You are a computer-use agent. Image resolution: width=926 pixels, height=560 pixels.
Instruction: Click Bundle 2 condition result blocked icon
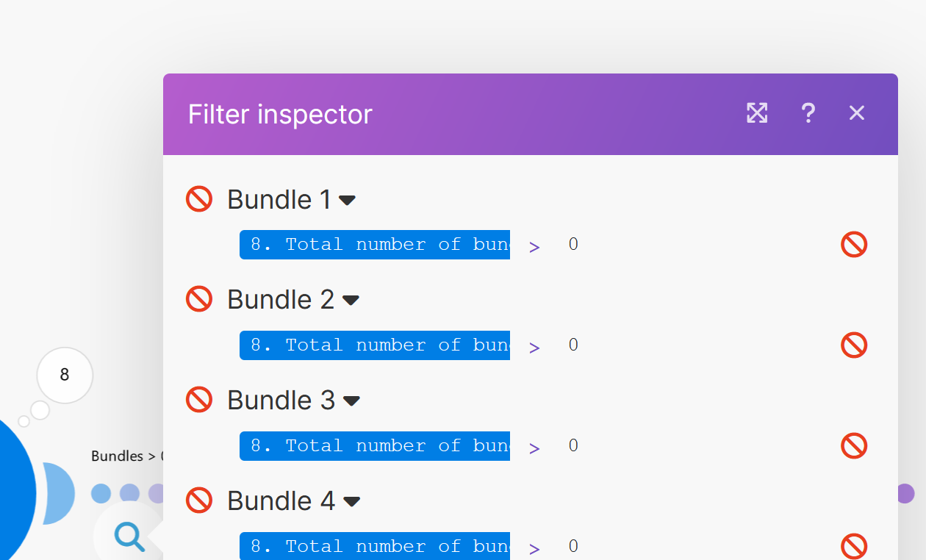(854, 345)
